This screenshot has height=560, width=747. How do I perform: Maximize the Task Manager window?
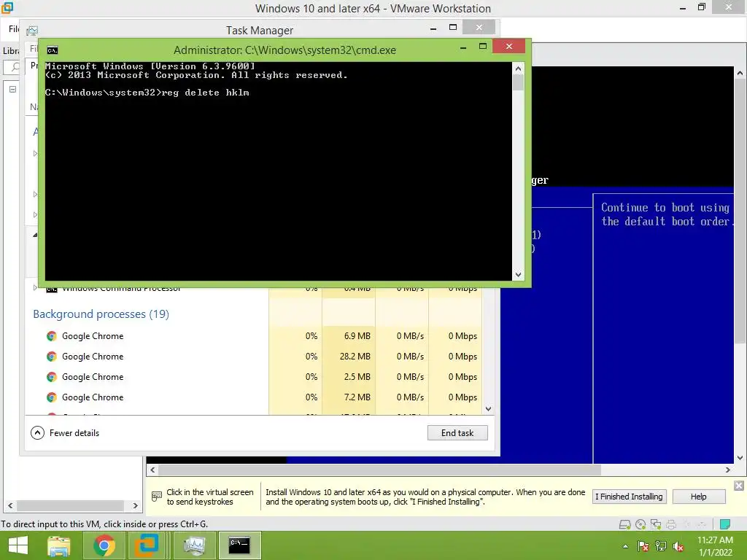click(453, 28)
